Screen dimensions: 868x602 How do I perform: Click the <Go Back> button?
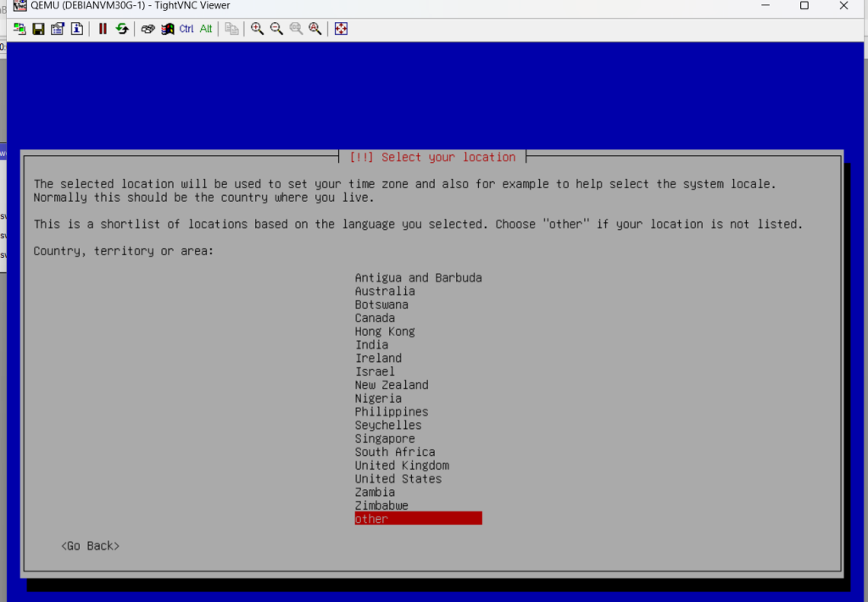(x=90, y=546)
